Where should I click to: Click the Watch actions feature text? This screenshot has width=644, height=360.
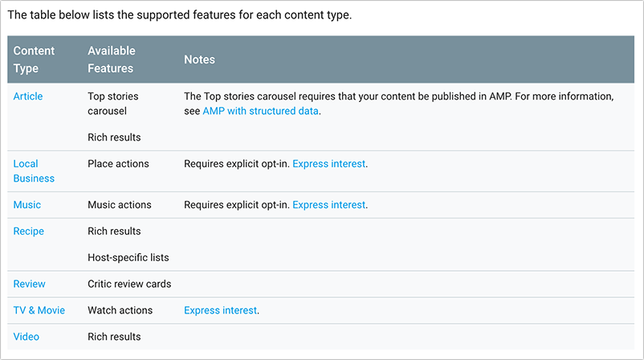(120, 310)
